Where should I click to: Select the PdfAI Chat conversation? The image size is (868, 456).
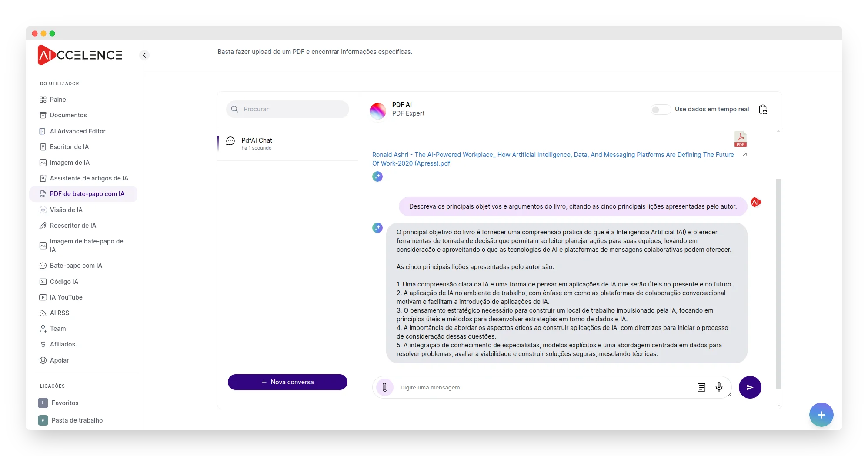pyautogui.click(x=257, y=143)
